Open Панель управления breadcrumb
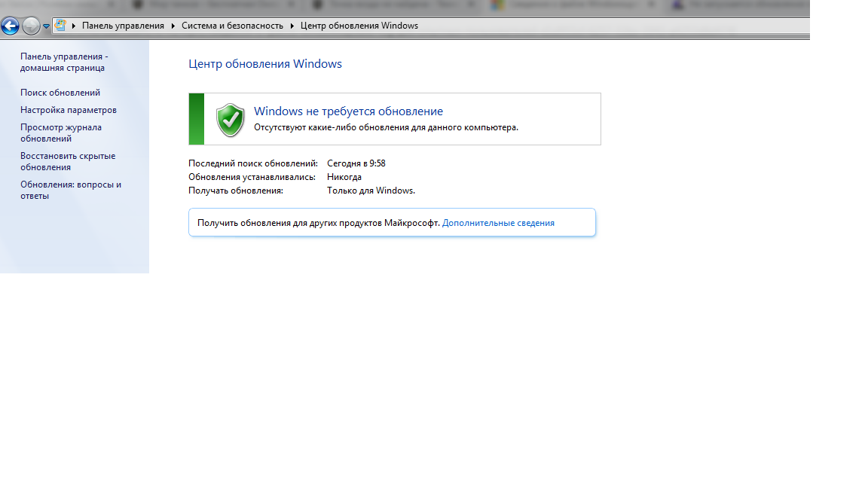868x488 pixels. 123,26
